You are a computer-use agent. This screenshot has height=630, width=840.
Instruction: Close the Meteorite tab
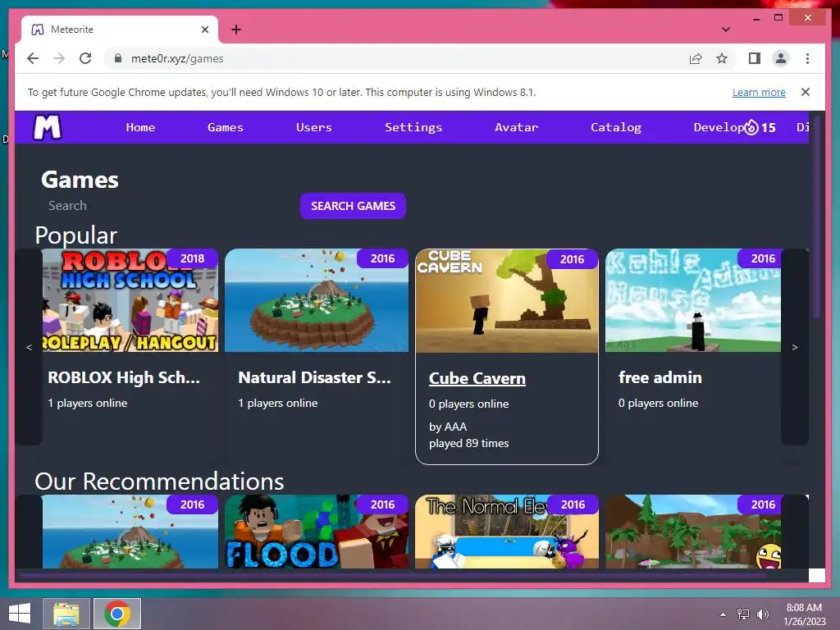click(x=204, y=30)
